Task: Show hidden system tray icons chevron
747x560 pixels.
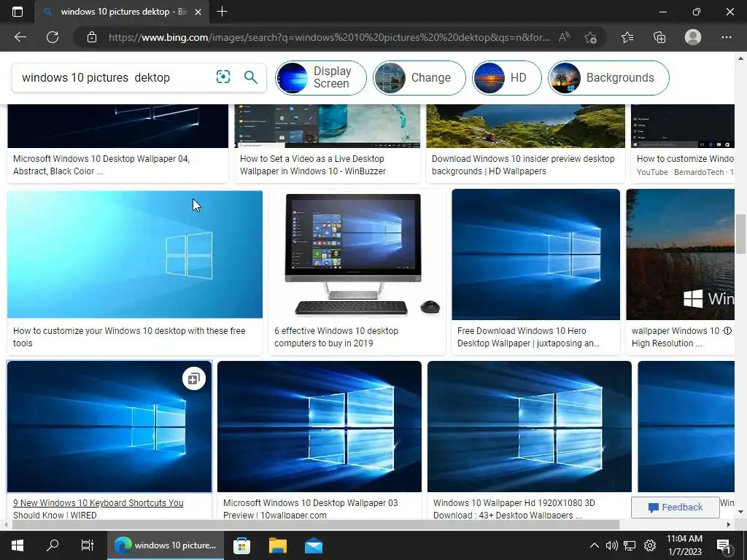Action: (594, 545)
